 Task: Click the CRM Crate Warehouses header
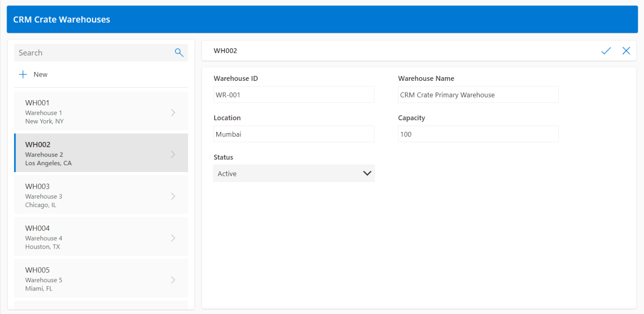pos(61,19)
